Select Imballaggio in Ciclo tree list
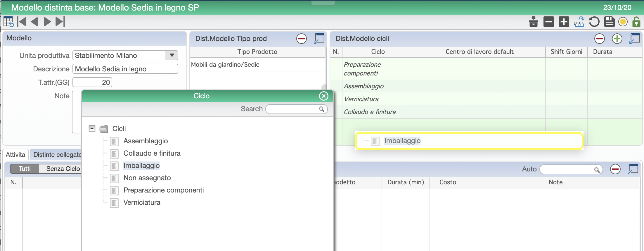The width and height of the screenshot is (644, 251). (141, 166)
